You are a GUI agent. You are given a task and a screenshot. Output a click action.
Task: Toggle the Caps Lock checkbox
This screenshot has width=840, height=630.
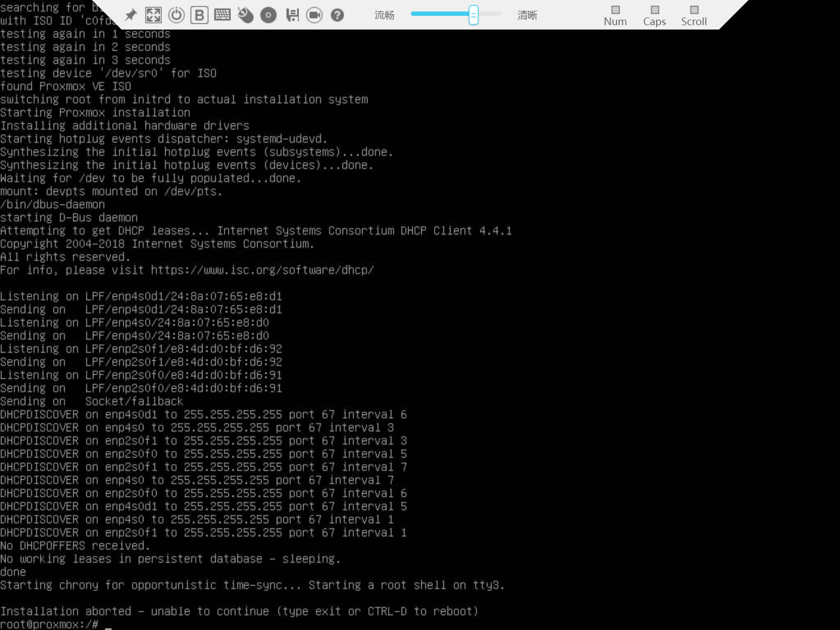coord(654,9)
